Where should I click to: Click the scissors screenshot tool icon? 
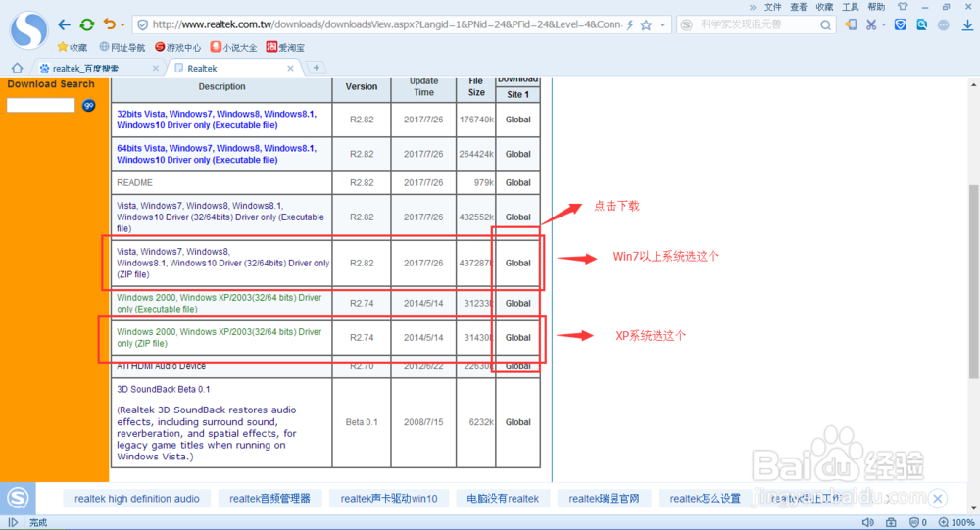click(x=870, y=24)
